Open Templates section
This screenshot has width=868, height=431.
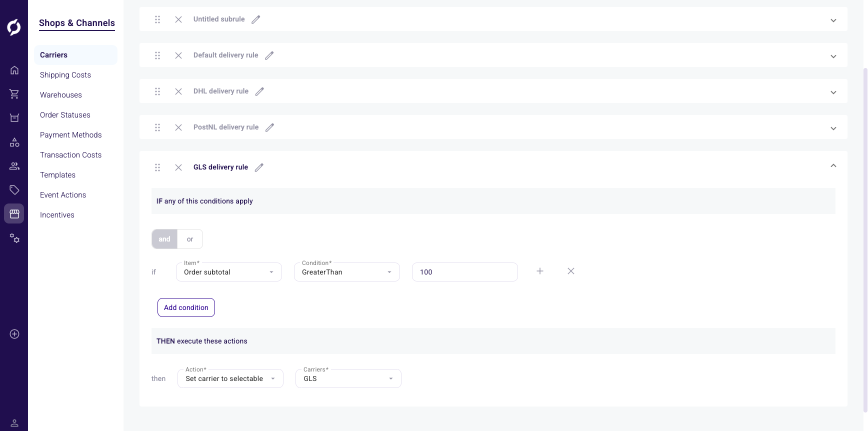[x=58, y=175]
